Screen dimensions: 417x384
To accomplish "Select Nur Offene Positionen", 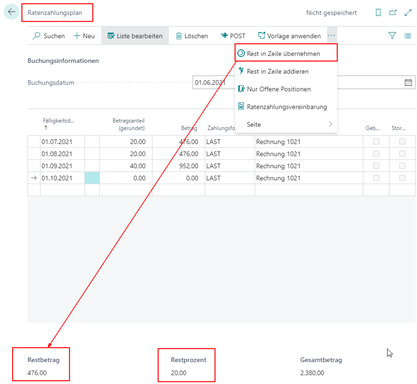I will point(286,89).
